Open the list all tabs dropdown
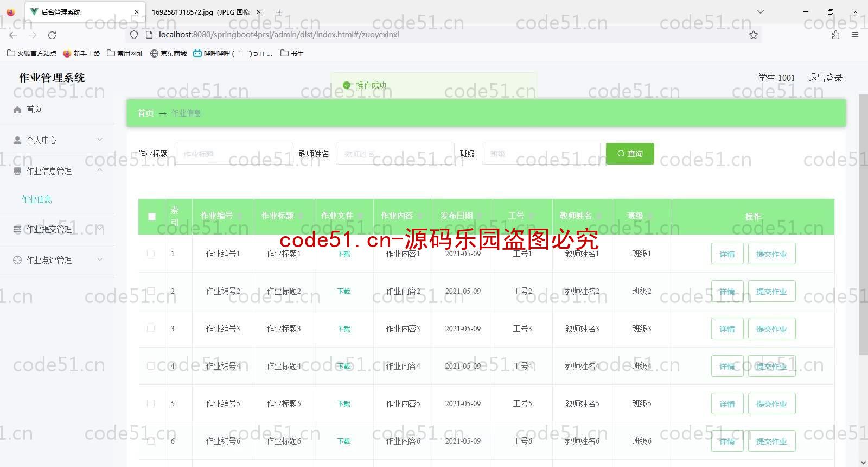The width and height of the screenshot is (868, 467). click(761, 12)
